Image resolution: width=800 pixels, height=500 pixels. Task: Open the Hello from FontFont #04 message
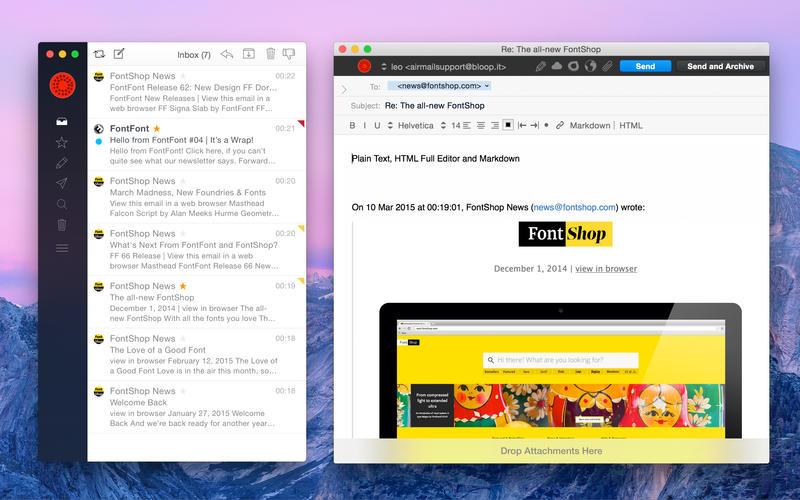click(197, 144)
